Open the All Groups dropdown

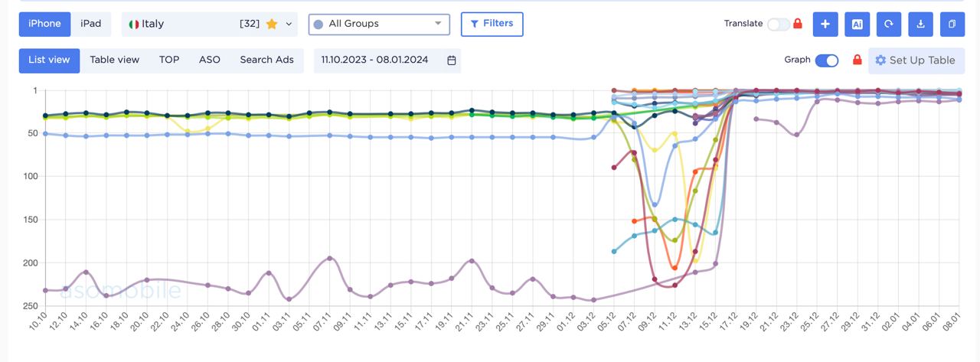point(379,24)
